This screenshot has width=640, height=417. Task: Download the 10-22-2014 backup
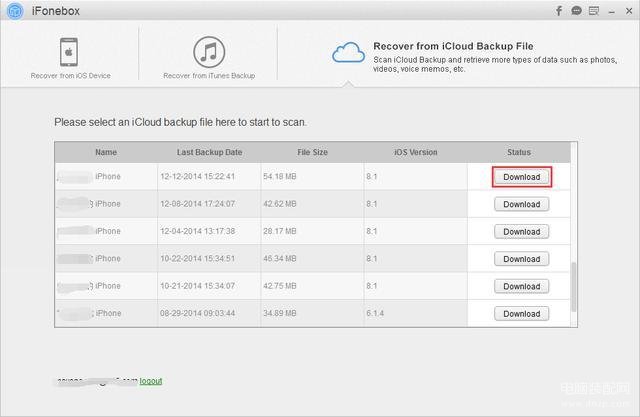tap(522, 259)
